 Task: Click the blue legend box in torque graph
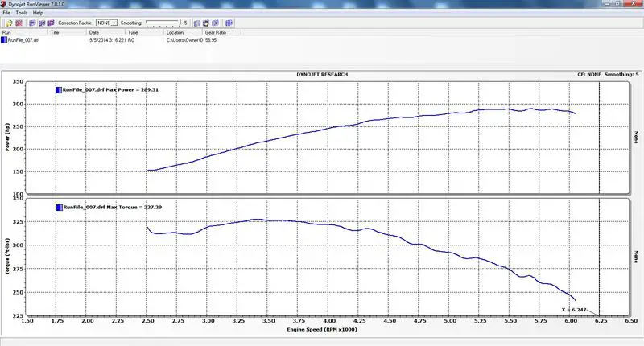point(59,208)
